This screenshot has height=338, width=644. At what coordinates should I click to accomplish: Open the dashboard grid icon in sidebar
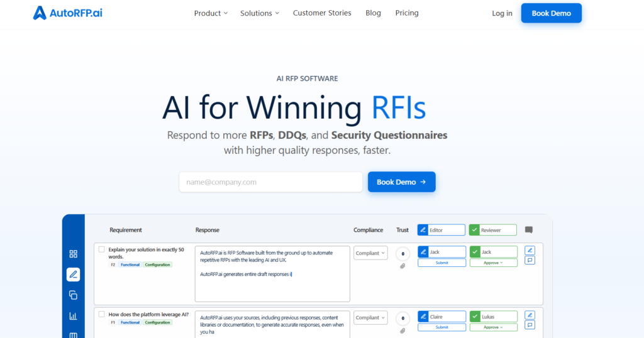pos(73,254)
